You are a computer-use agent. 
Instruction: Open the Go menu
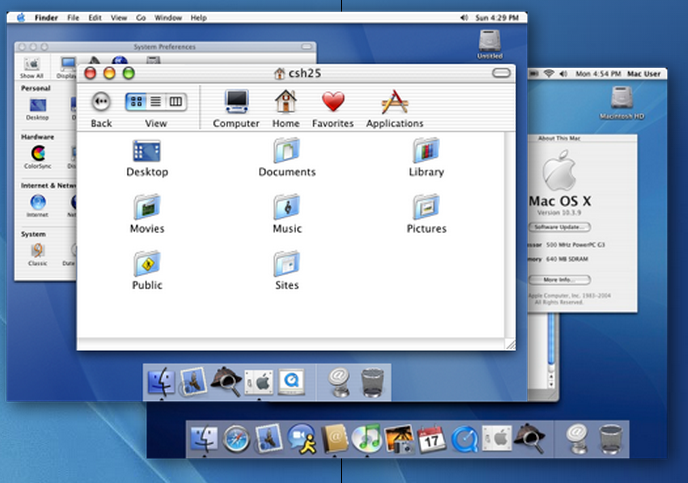[141, 18]
